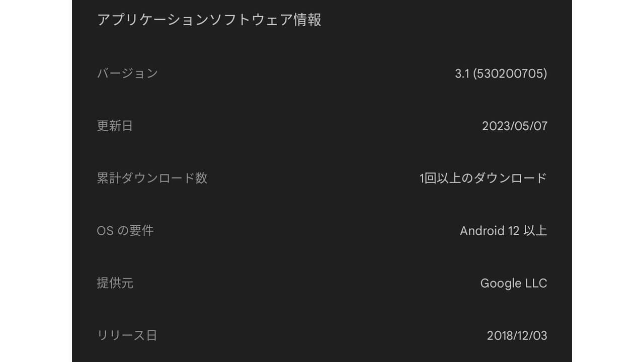Tap the 更新日 information row
This screenshot has width=644, height=362.
tap(322, 126)
